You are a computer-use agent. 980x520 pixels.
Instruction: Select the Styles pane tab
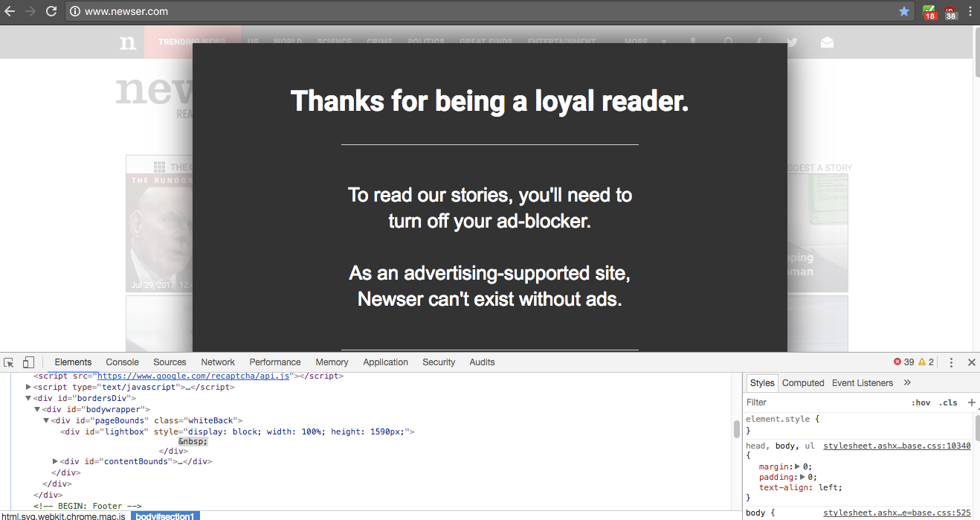coord(762,382)
